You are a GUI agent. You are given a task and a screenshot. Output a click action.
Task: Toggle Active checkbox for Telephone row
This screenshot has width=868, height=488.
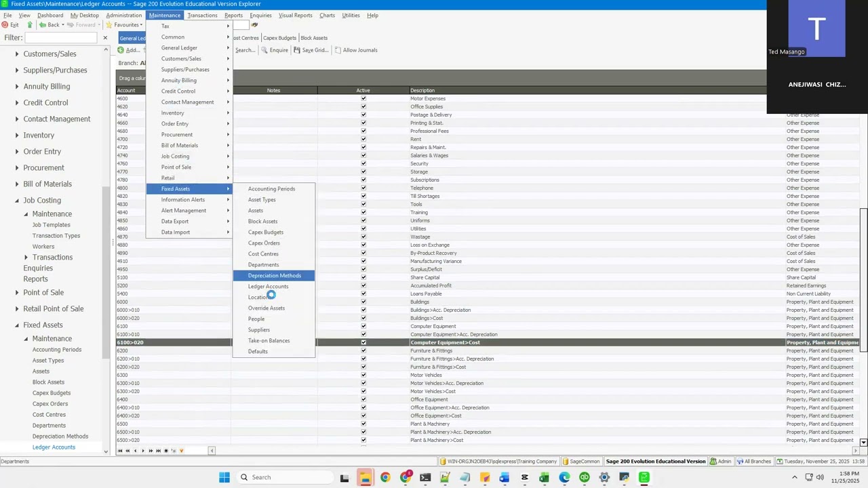(363, 188)
